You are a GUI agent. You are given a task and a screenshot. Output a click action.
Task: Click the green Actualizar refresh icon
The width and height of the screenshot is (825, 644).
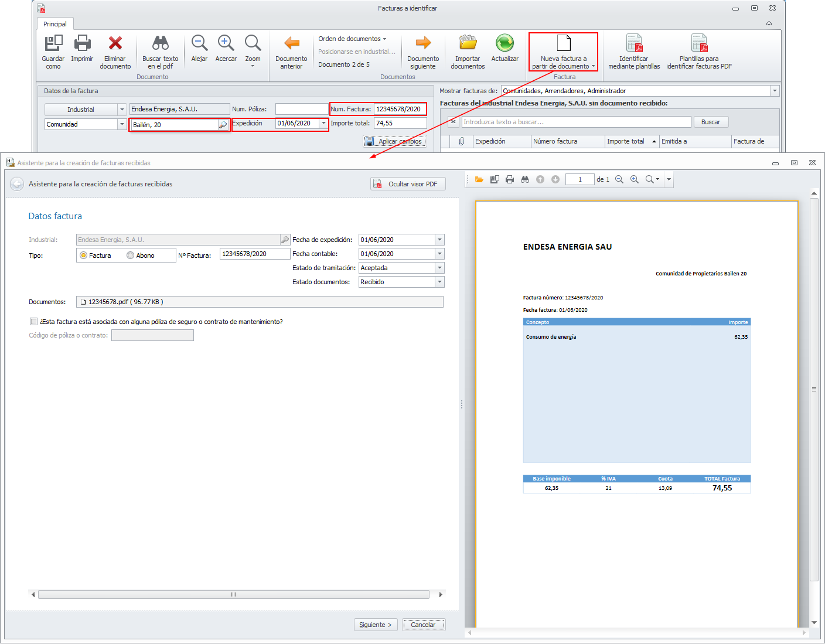point(504,44)
